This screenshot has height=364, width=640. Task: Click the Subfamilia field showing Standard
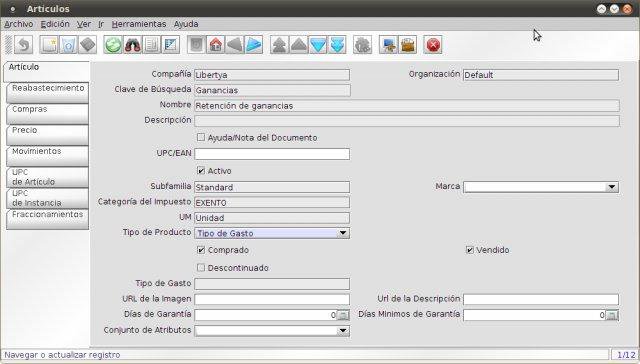click(272, 187)
